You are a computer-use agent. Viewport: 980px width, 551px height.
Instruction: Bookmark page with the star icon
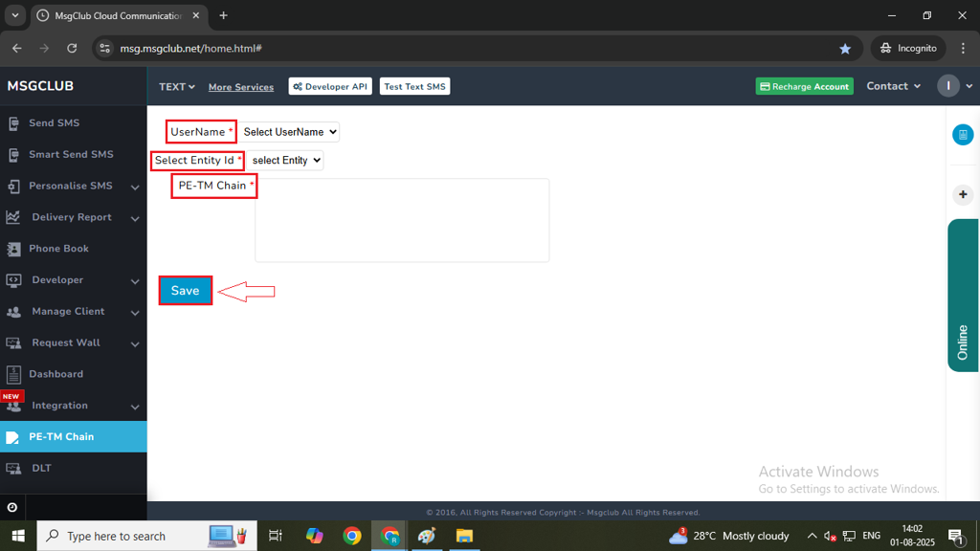[845, 48]
